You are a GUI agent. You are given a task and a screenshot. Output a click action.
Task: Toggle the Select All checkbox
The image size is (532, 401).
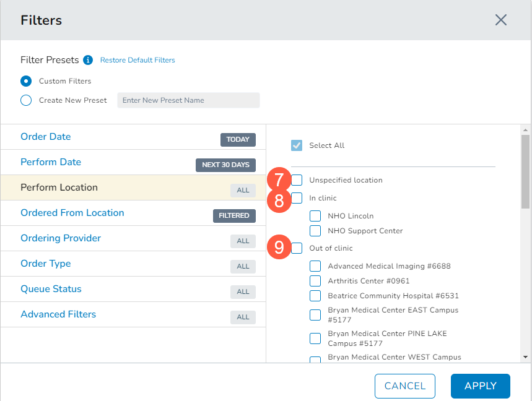tap(297, 145)
